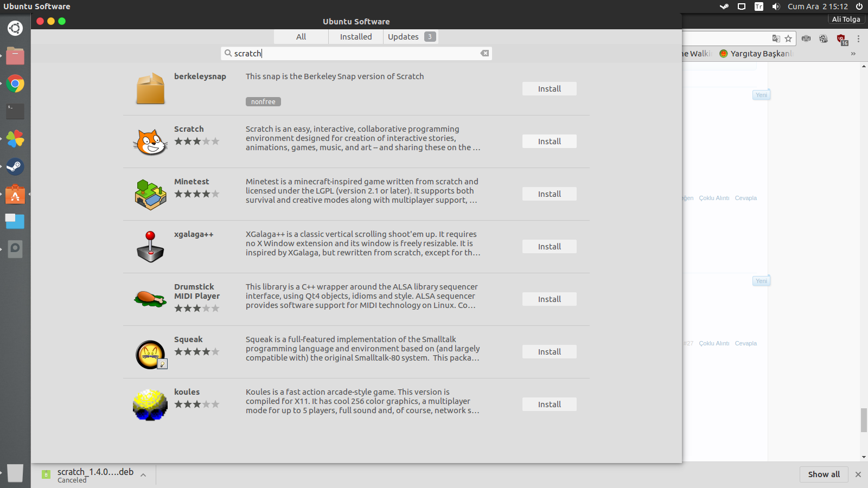Viewport: 868px width, 488px height.
Task: Click the Drumstick MIDI Player icon
Action: (150, 299)
